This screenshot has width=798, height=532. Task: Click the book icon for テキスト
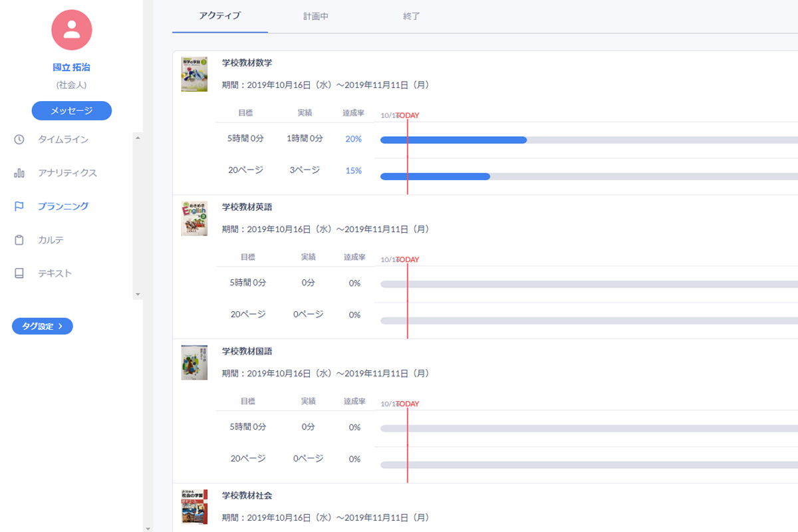pyautogui.click(x=19, y=273)
